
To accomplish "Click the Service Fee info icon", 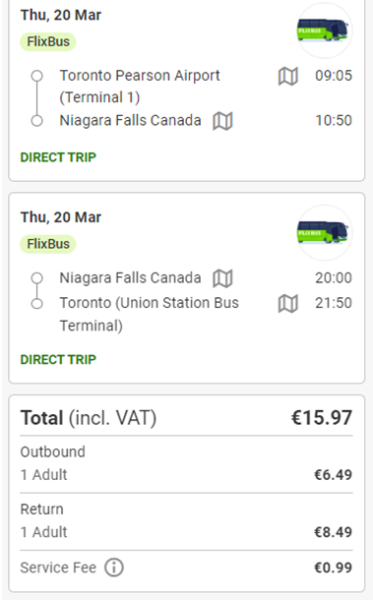I will point(114,567).
